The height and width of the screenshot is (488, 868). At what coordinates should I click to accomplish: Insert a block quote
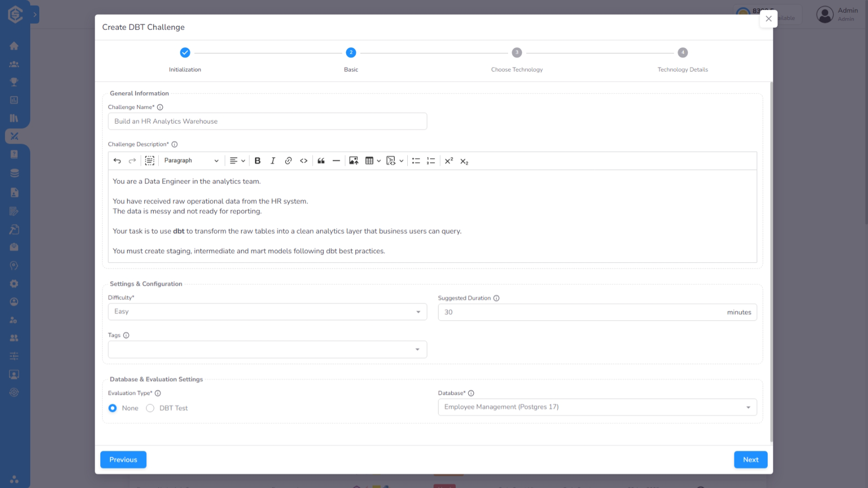tap(321, 161)
